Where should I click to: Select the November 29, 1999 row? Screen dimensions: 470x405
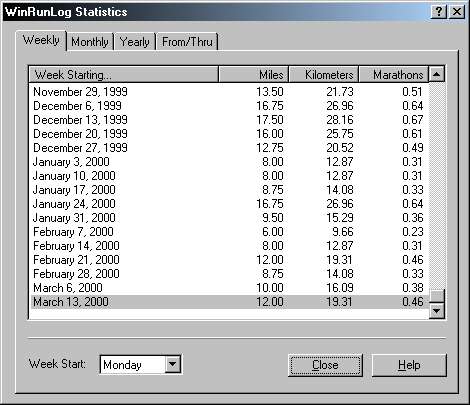229,92
